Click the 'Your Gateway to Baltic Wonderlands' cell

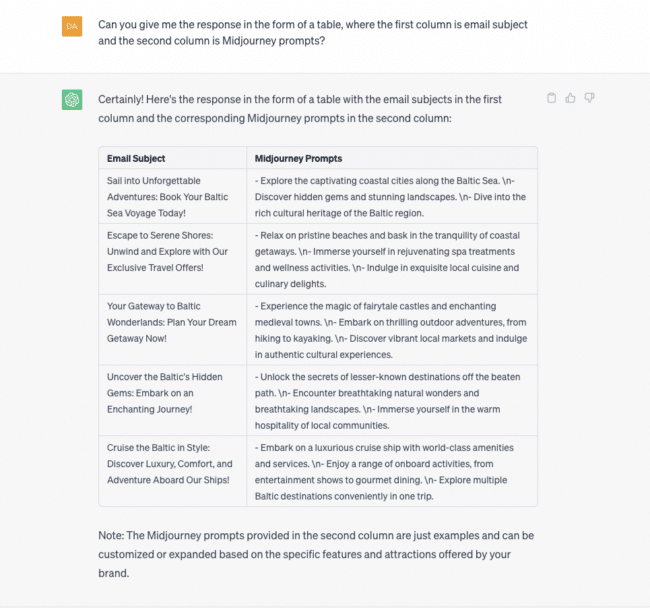coord(172,322)
